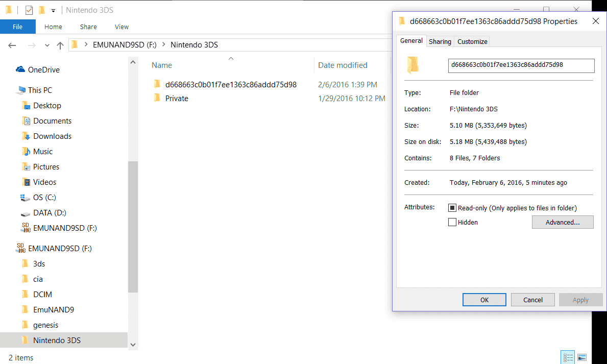Viewport: 607px width, 364px height.
Task: Click the Music note folder icon
Action: coord(26,152)
